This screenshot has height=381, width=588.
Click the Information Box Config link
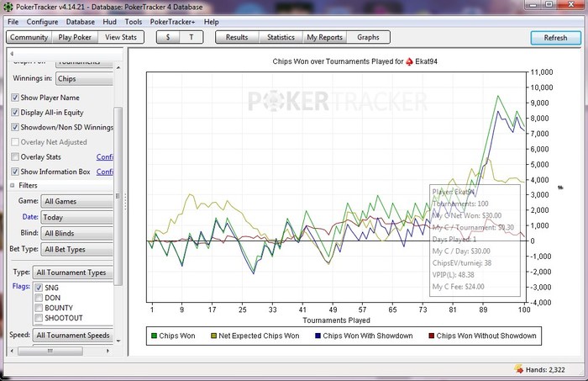[x=105, y=172]
